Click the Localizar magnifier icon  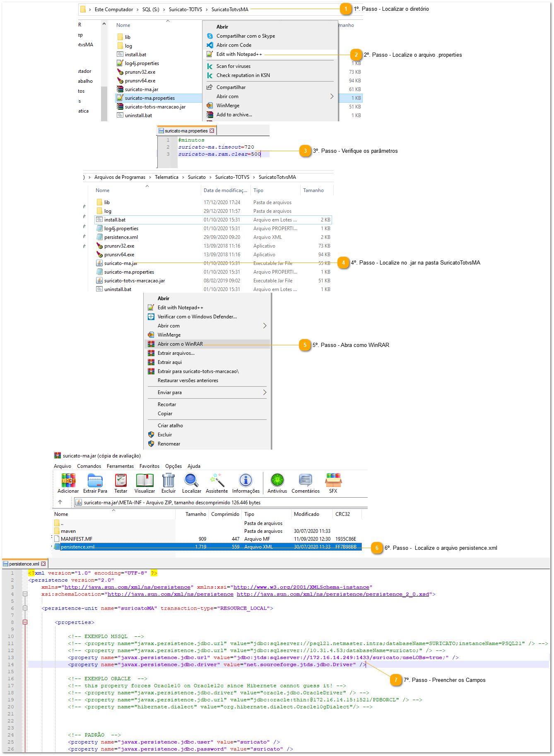tap(191, 480)
